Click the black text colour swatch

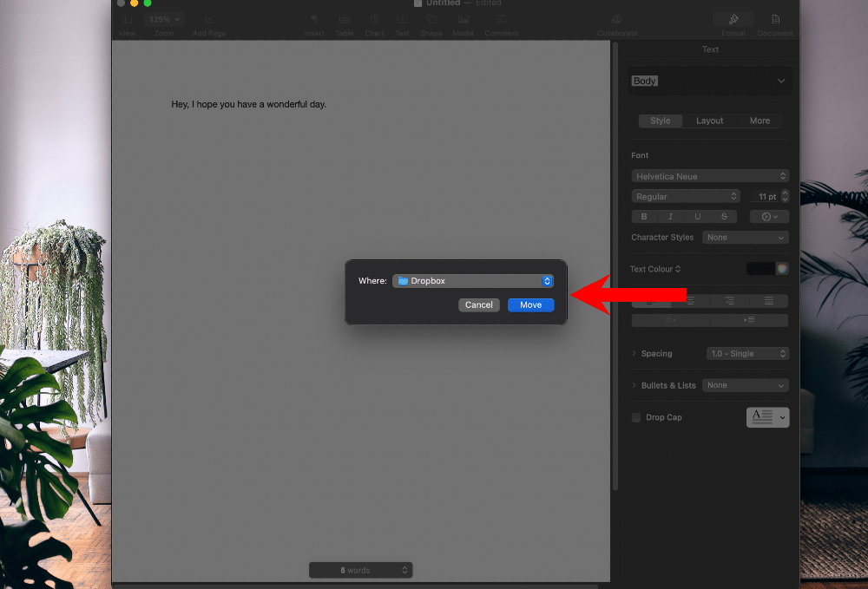760,269
